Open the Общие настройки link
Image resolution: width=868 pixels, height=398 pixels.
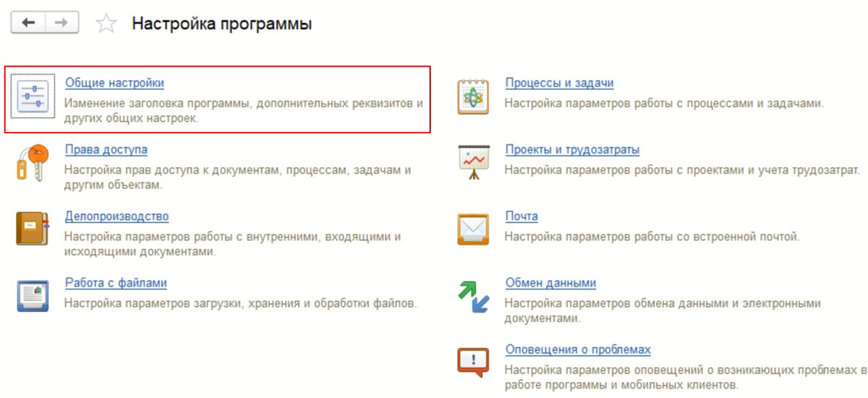tap(114, 83)
